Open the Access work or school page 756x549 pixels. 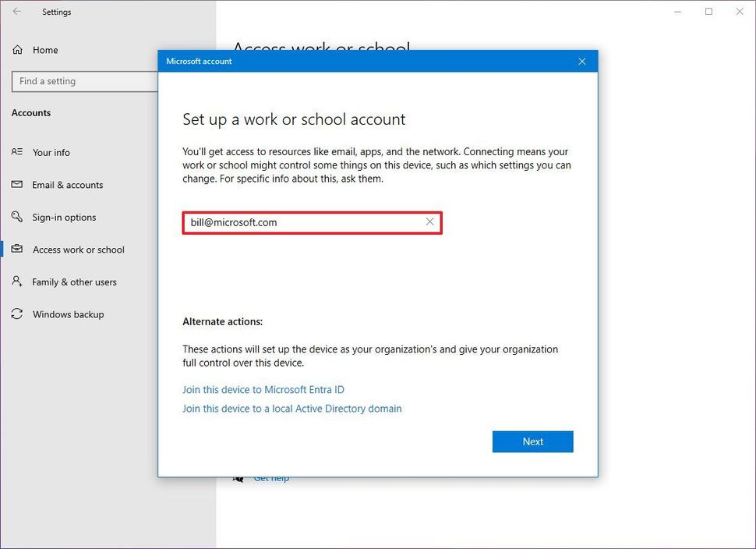coord(78,250)
